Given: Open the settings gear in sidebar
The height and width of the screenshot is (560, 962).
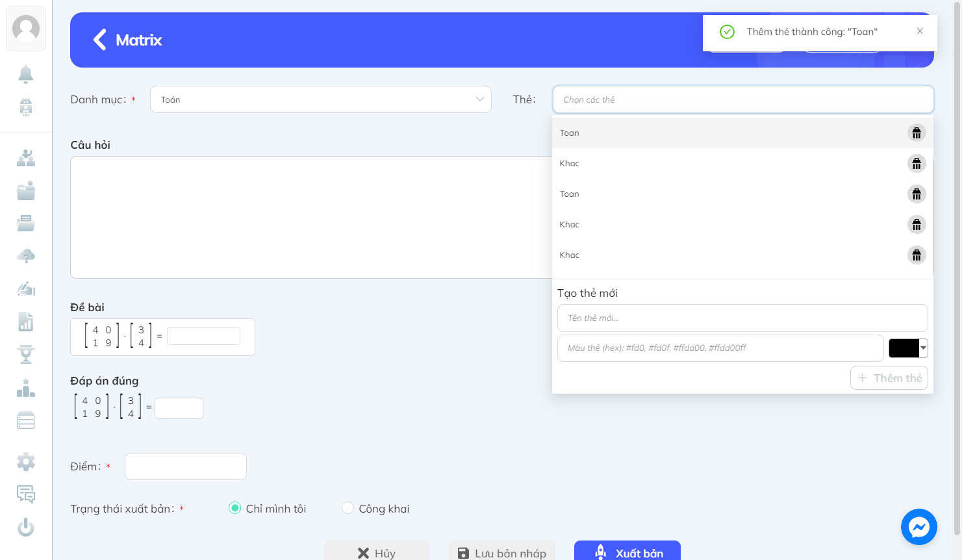Looking at the screenshot, I should click(26, 462).
